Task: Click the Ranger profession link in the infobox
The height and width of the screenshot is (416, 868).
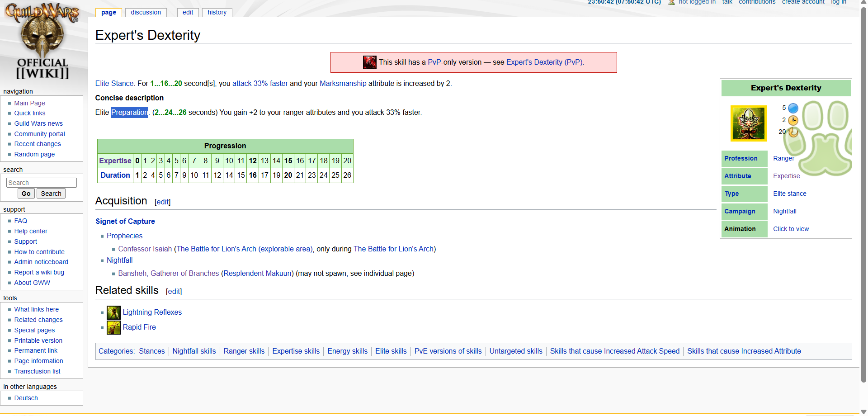Action: click(783, 158)
